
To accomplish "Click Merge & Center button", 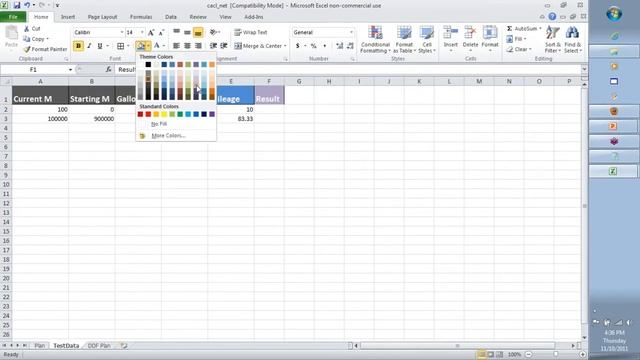I will tap(257, 46).
